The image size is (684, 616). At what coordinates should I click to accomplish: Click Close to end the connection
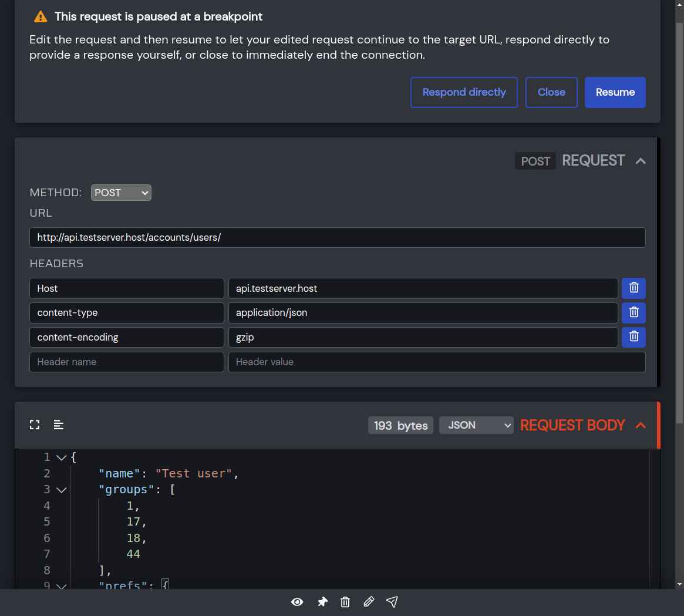[x=551, y=92]
